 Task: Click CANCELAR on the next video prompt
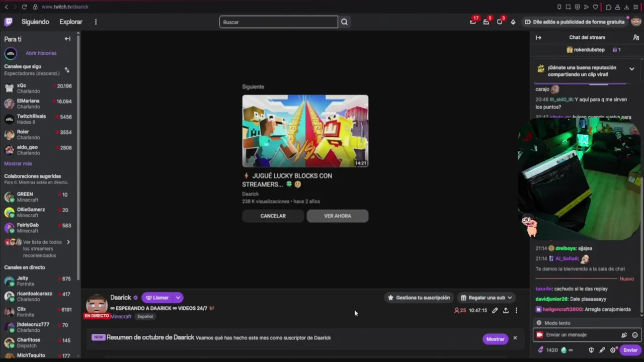[273, 216]
